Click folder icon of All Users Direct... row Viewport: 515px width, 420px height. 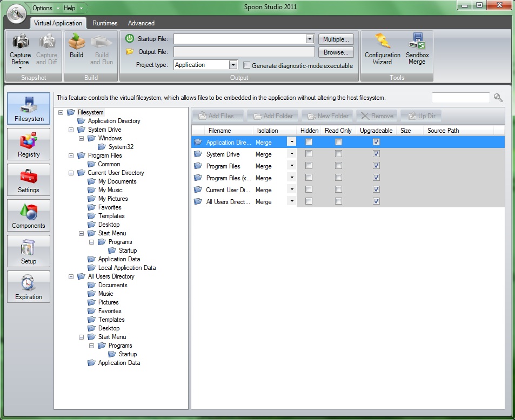click(x=198, y=201)
